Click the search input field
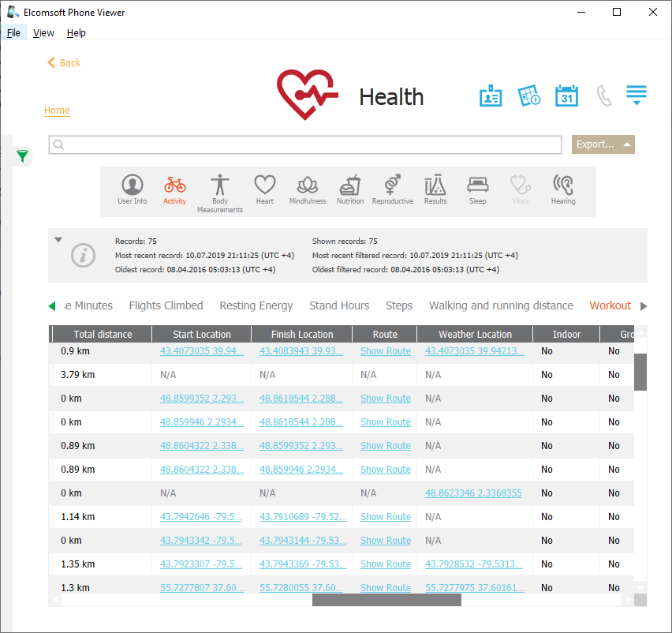This screenshot has height=633, width=672. [304, 145]
